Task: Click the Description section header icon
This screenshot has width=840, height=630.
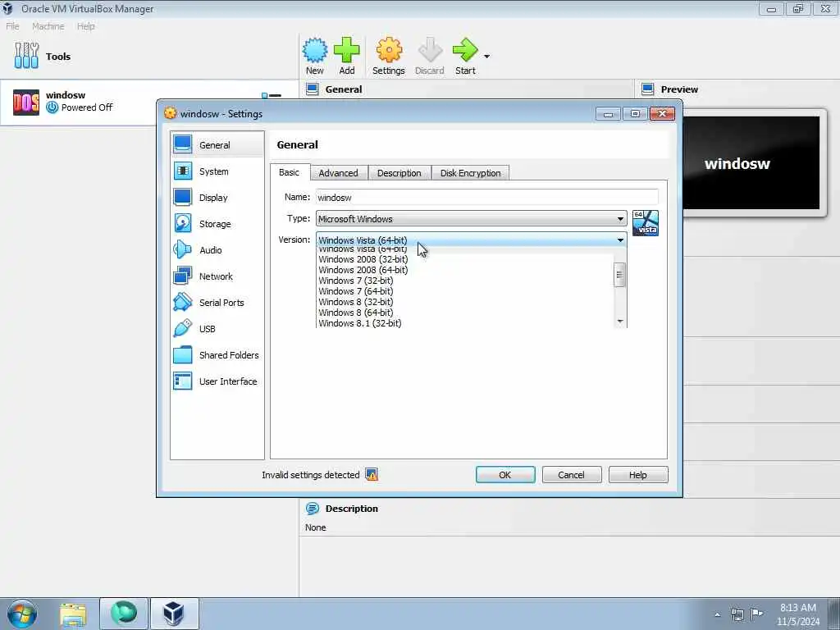Action: (313, 509)
